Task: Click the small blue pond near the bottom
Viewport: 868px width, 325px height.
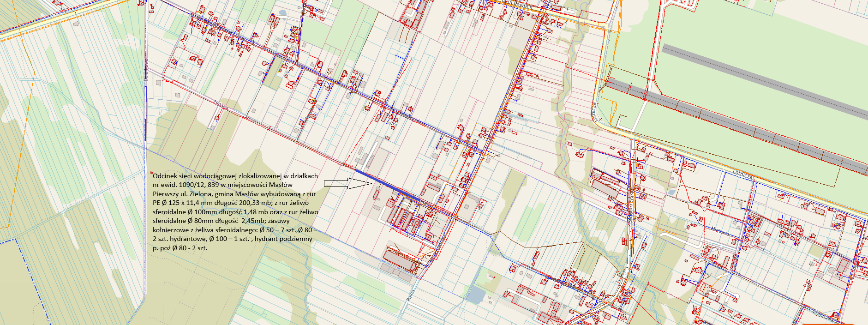Action: (475, 294)
